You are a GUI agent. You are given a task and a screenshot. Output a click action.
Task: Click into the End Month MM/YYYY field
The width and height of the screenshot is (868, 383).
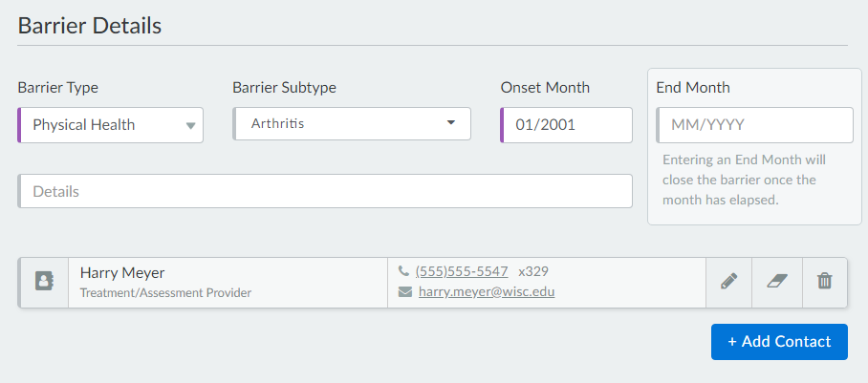coord(755,125)
